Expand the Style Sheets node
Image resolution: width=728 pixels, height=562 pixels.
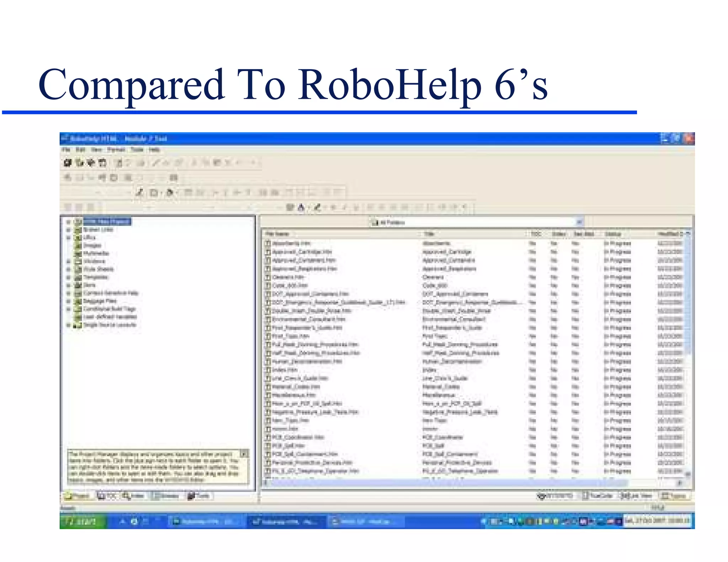tap(69, 269)
